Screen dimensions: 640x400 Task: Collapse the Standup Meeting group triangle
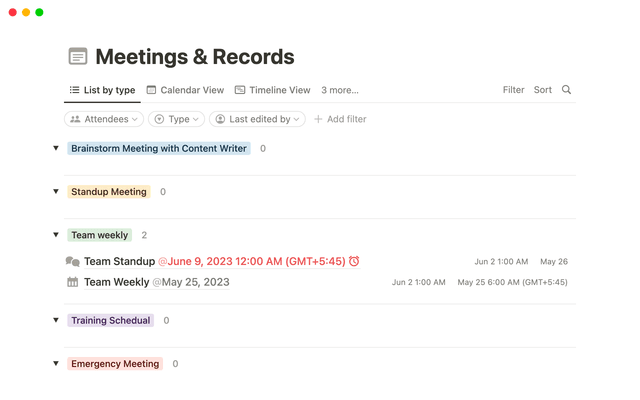click(56, 192)
